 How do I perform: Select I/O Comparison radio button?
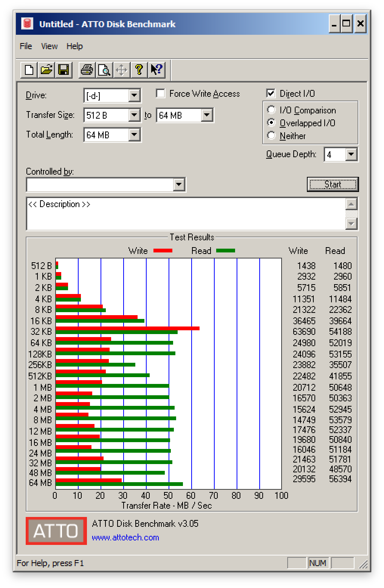click(x=271, y=110)
